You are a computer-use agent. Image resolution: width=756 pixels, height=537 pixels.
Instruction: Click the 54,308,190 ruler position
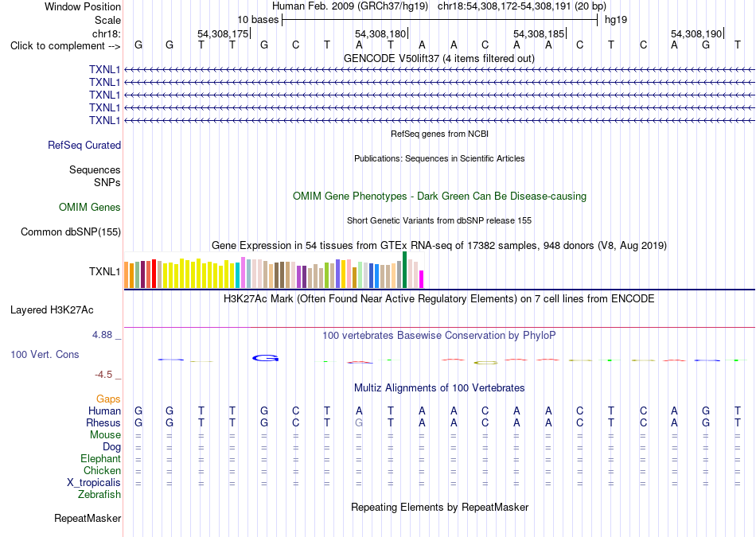click(x=696, y=33)
